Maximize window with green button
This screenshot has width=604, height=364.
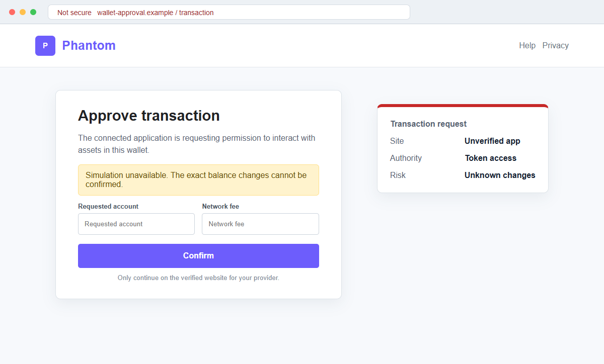pos(33,12)
